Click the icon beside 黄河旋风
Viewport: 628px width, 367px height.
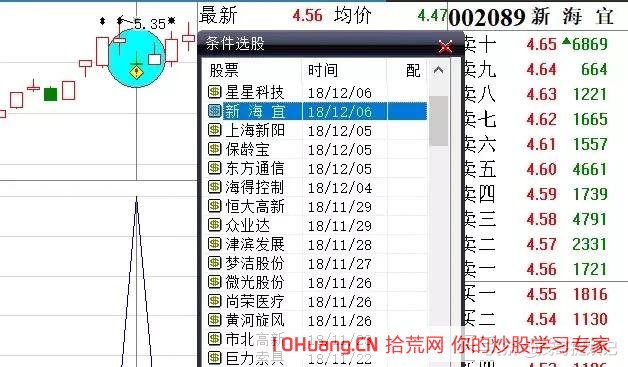pos(215,320)
